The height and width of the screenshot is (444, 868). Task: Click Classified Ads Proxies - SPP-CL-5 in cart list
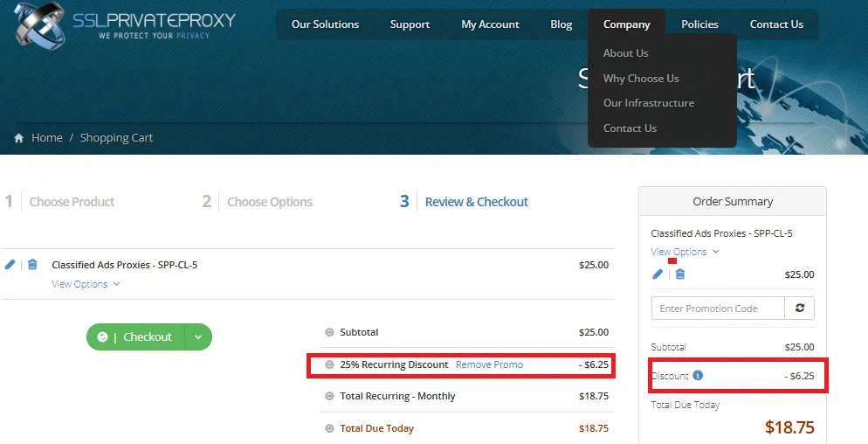point(125,265)
